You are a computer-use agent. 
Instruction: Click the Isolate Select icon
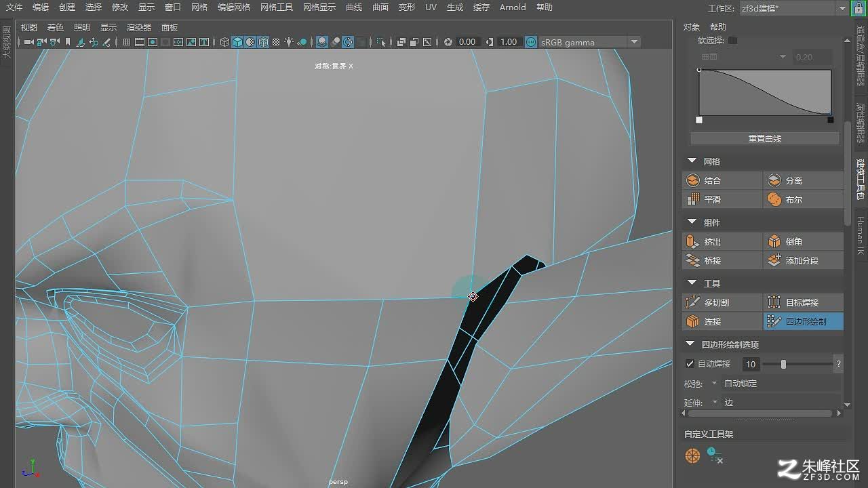coord(381,42)
